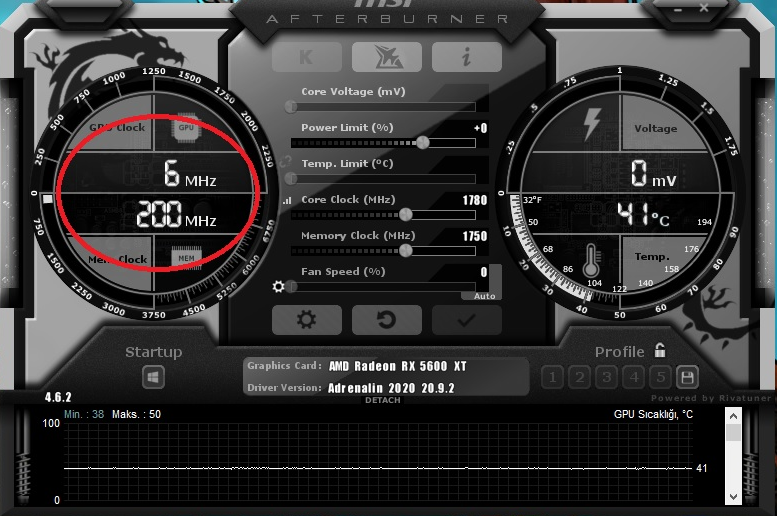777x516 pixels.
Task: Click the 200 MHz memory clock readout
Action: pos(176,214)
